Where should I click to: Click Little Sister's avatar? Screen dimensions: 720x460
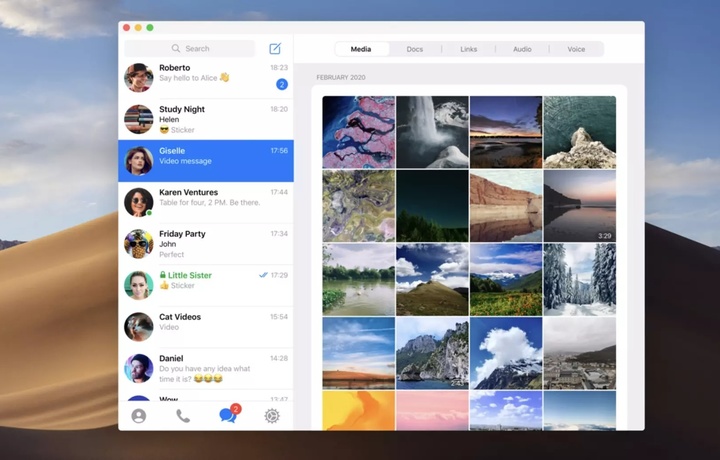coord(139,285)
